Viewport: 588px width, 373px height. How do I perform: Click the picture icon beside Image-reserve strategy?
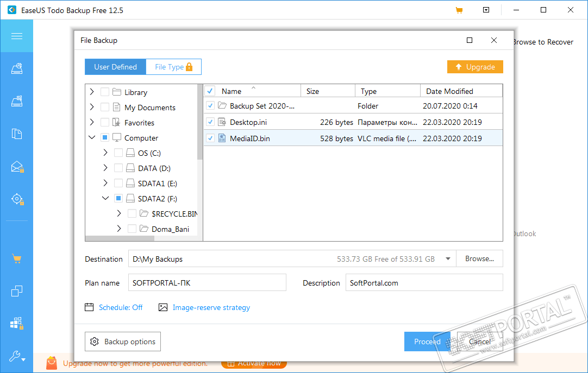click(163, 307)
